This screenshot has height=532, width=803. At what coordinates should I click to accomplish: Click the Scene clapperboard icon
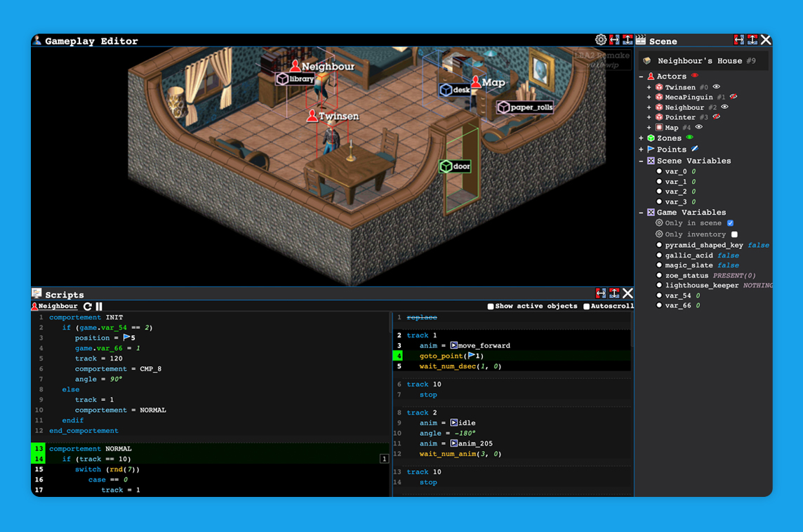pyautogui.click(x=641, y=40)
